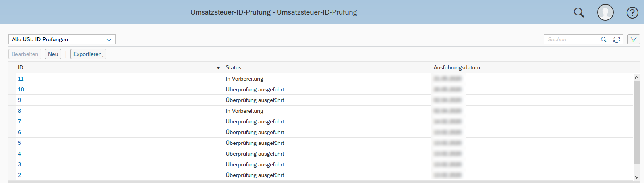644x183 pixels.
Task: Open the record with ID 11
Action: 21,79
